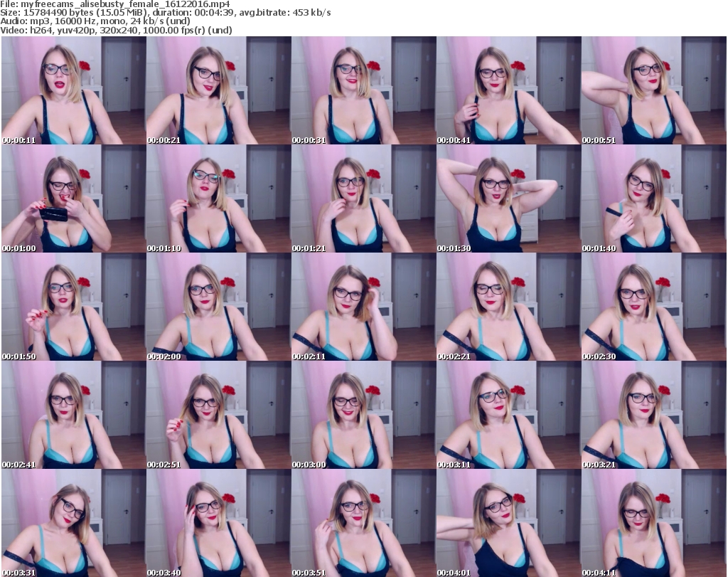Pick the frame stamped 00:02:21
Viewport: 728px width, 577px height.
click(508, 307)
